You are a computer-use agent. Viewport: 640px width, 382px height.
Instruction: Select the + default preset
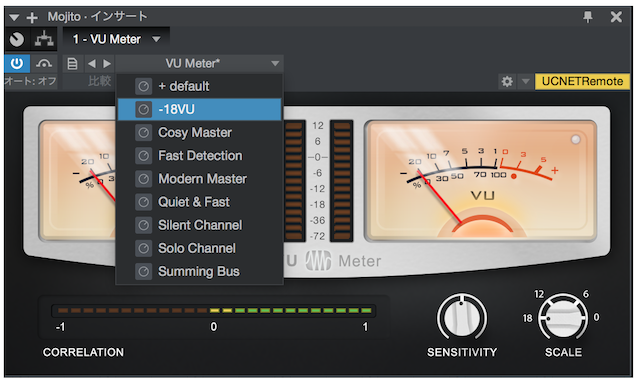(x=200, y=87)
